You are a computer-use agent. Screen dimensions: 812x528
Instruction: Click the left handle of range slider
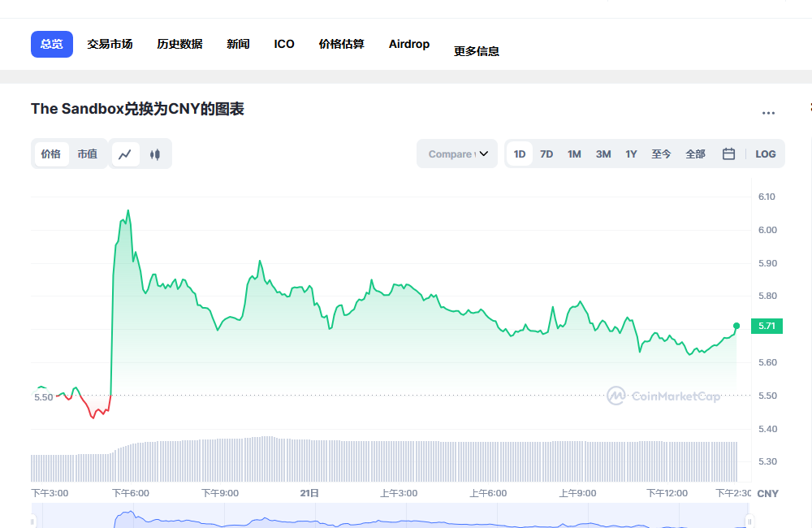click(33, 522)
